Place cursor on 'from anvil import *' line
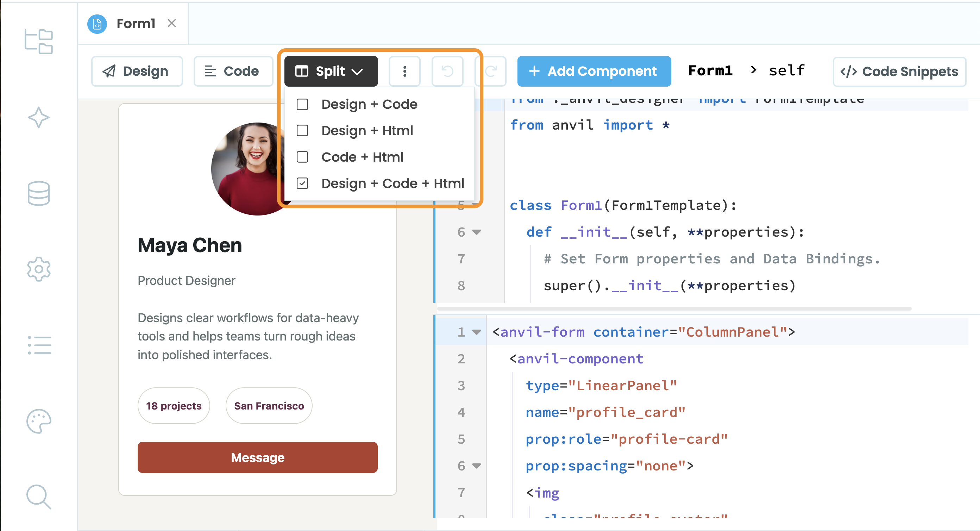 [590, 125]
